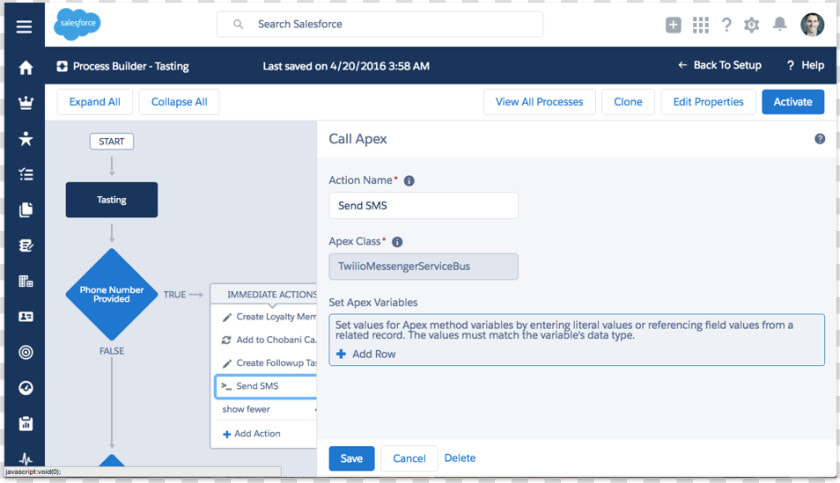Delete the Send SMS action

click(x=460, y=458)
